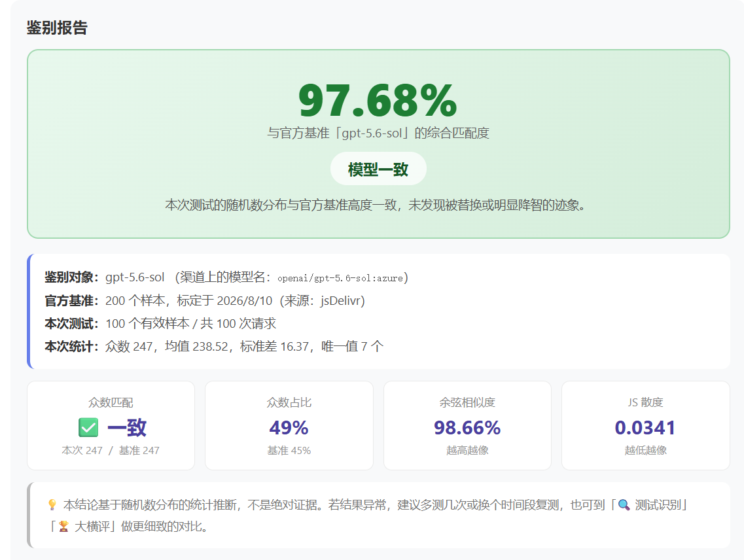Click the 本次 247 / 基准 247 text
Viewport: 744px width, 560px height.
point(111,450)
